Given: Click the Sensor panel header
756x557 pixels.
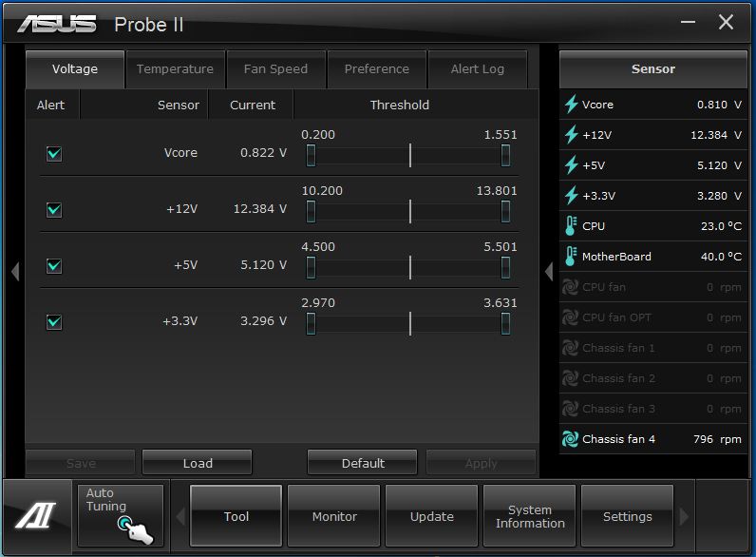Looking at the screenshot, I should [x=653, y=69].
